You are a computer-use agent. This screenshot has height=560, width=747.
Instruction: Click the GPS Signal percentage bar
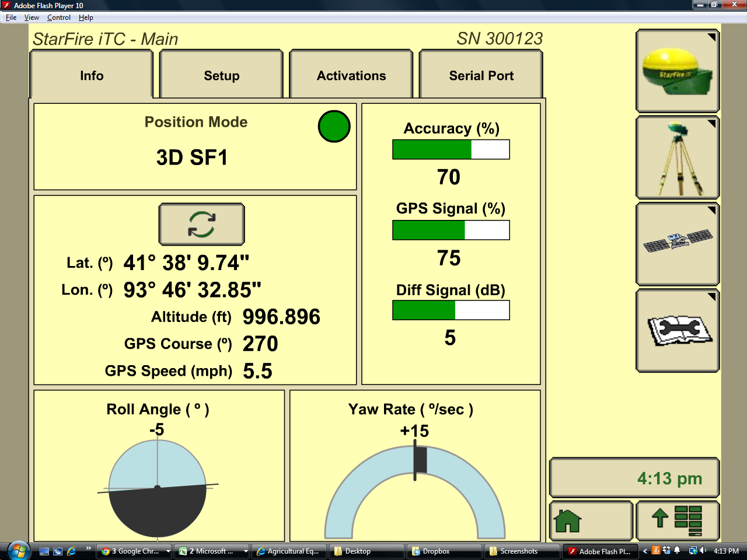click(x=451, y=230)
